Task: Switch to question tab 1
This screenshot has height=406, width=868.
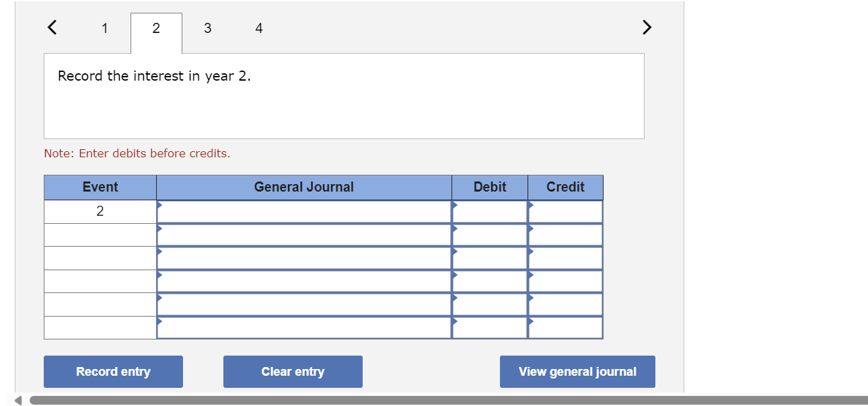Action: click(105, 28)
